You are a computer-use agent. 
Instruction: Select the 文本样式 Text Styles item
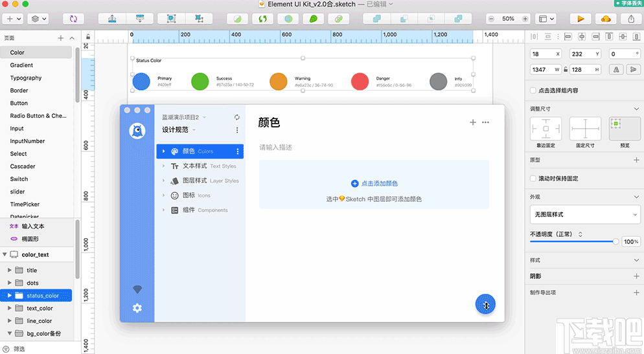coord(200,166)
